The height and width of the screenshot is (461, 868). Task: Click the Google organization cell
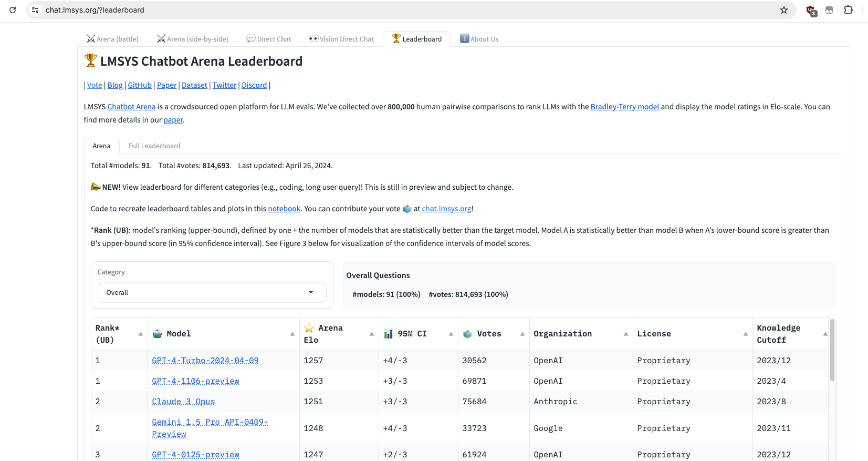click(x=548, y=428)
